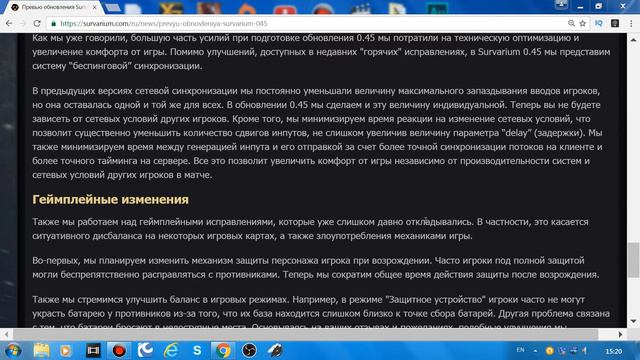This screenshot has width=640, height=360.
Task: Open the zoom magnifier in address bar
Action: (571, 24)
